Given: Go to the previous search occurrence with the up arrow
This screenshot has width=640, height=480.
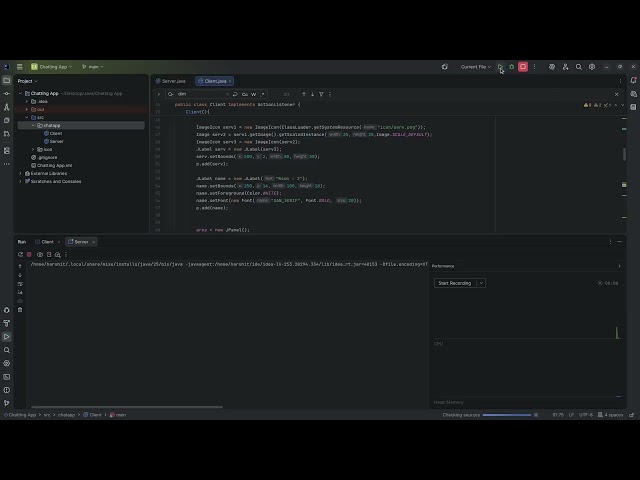Looking at the screenshot, I should pos(304,94).
